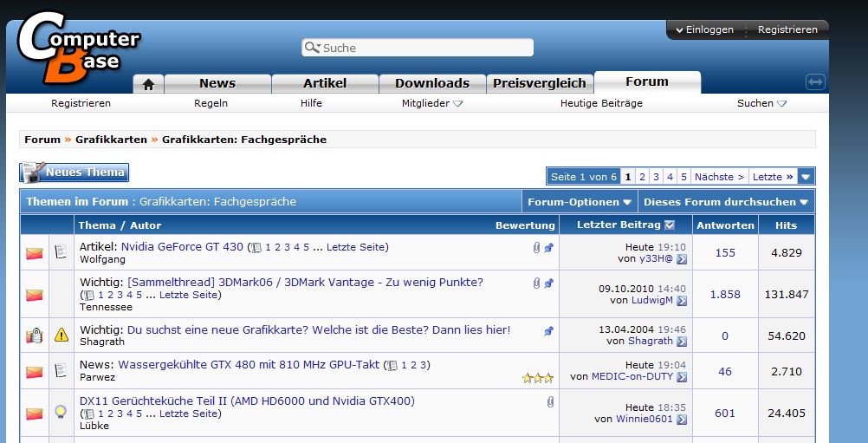Click the pin icon on 3DMark Sammelthread
Screen dimensions: 868x443
[x=548, y=283]
